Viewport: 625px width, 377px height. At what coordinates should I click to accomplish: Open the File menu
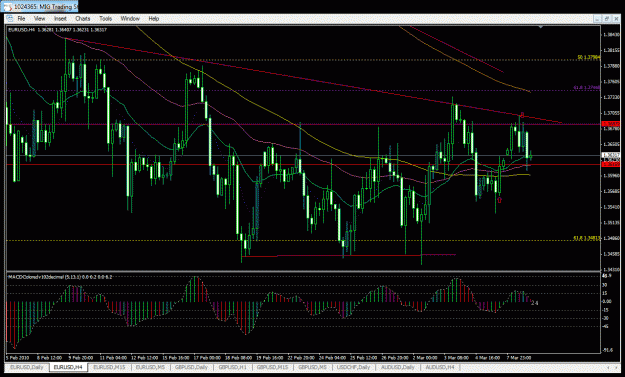[x=21, y=19]
